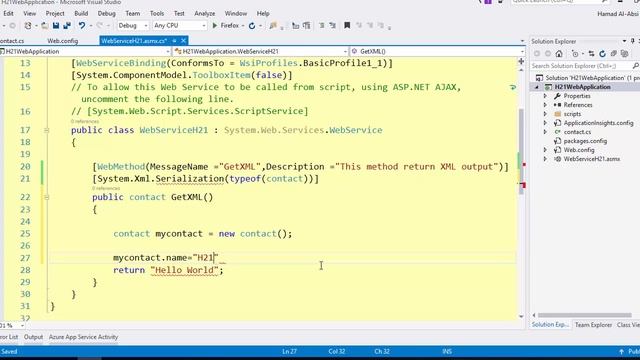Click the Save icon in the toolbar
640x360 pixels.
56,26
